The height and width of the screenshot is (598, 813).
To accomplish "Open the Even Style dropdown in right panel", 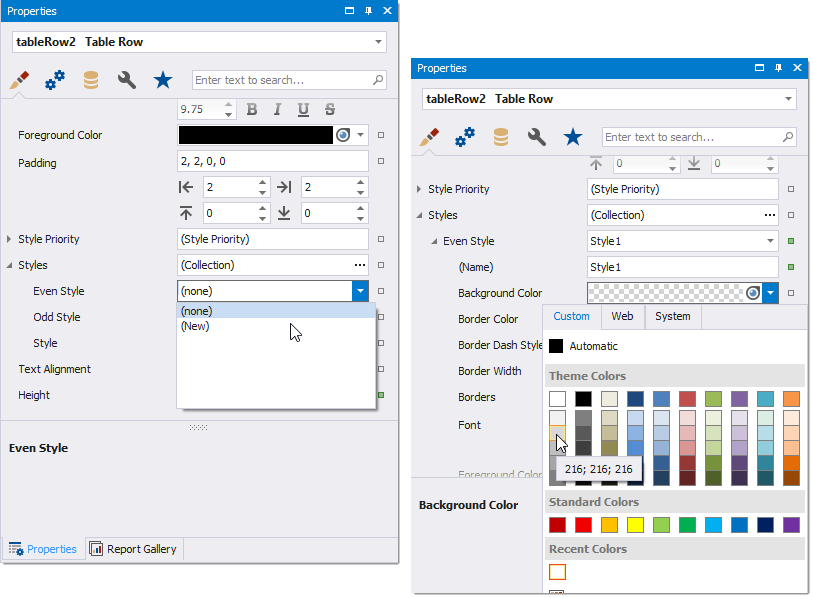I will pos(769,241).
